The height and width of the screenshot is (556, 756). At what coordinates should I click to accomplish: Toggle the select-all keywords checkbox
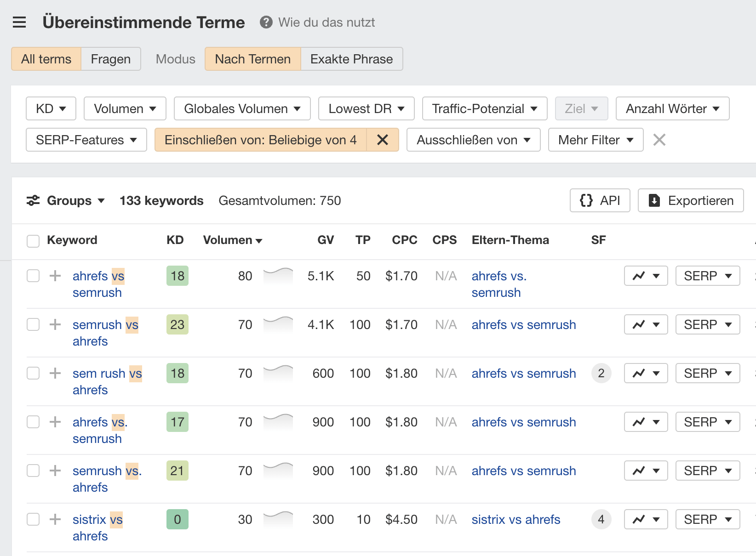33,241
